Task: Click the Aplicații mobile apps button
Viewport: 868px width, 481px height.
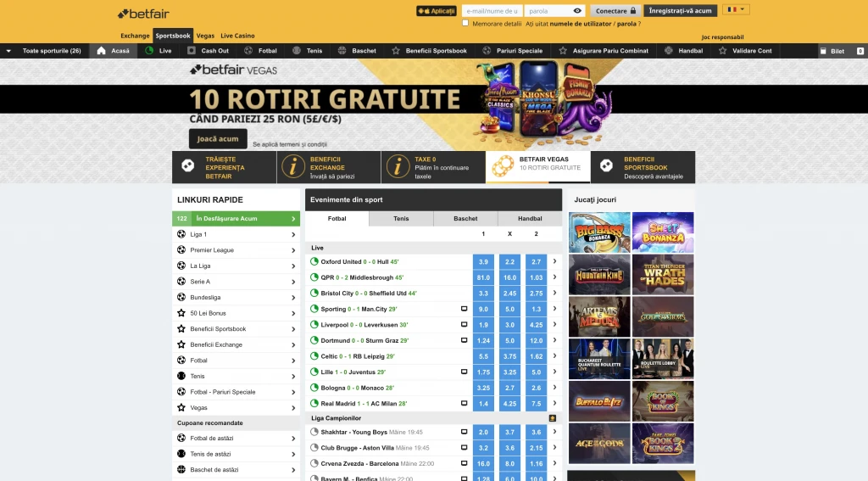Action: click(437, 11)
